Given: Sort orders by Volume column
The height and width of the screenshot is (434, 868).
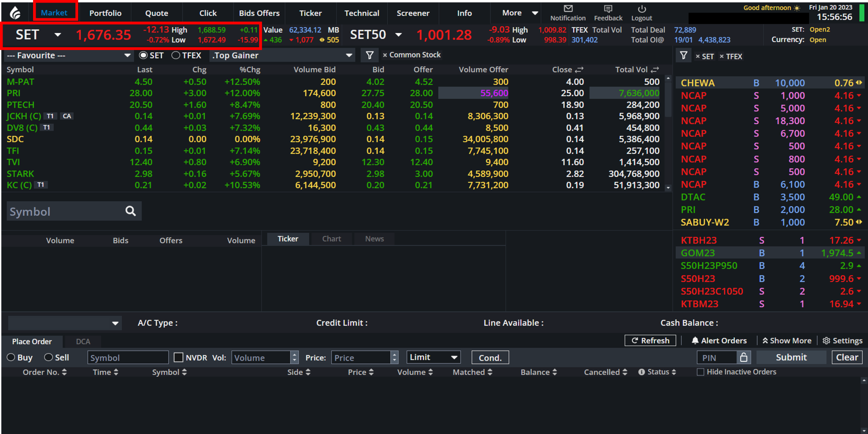Looking at the screenshot, I should (430, 372).
